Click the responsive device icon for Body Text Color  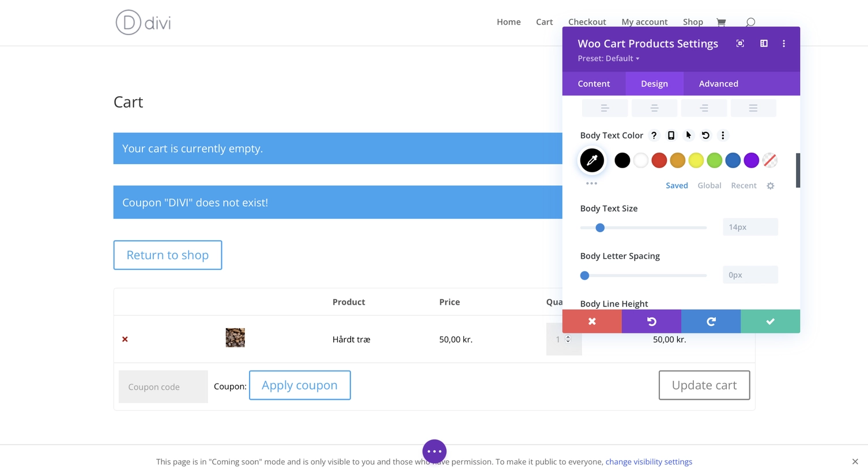[x=671, y=135]
